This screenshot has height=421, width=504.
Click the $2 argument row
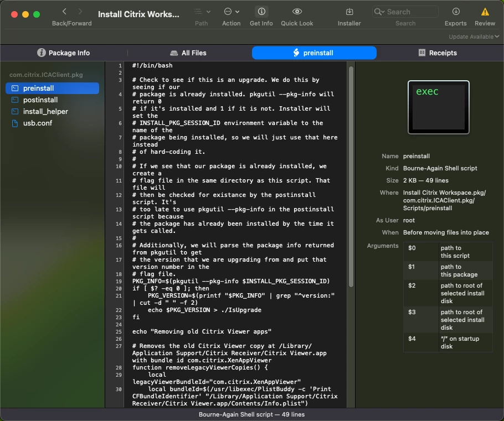[448, 293]
